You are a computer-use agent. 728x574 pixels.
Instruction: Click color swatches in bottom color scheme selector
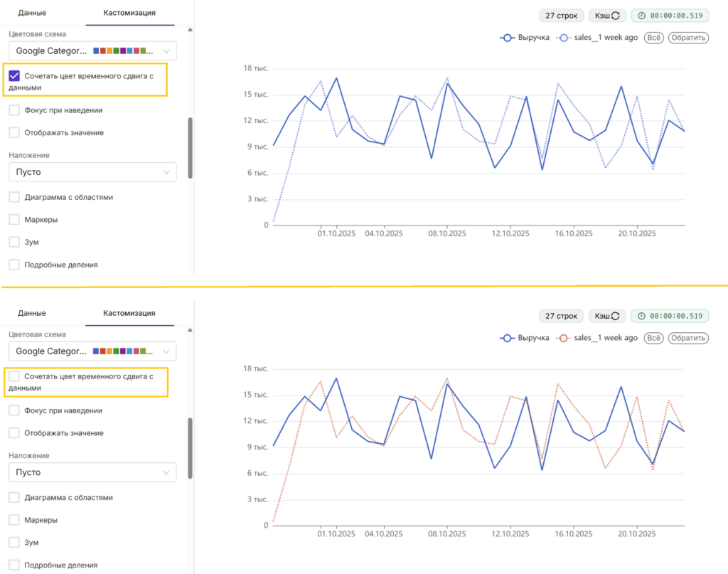[x=122, y=351]
